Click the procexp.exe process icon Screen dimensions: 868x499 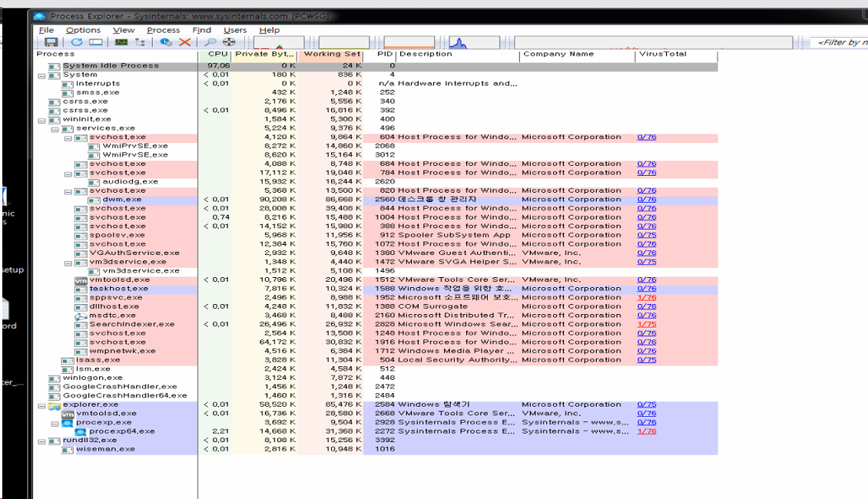(x=68, y=423)
